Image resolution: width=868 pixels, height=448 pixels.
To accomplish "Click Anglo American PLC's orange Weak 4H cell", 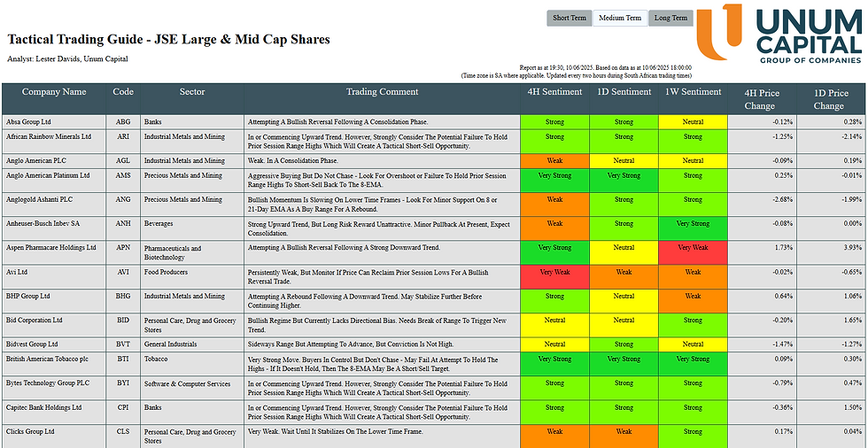I will pyautogui.click(x=554, y=161).
